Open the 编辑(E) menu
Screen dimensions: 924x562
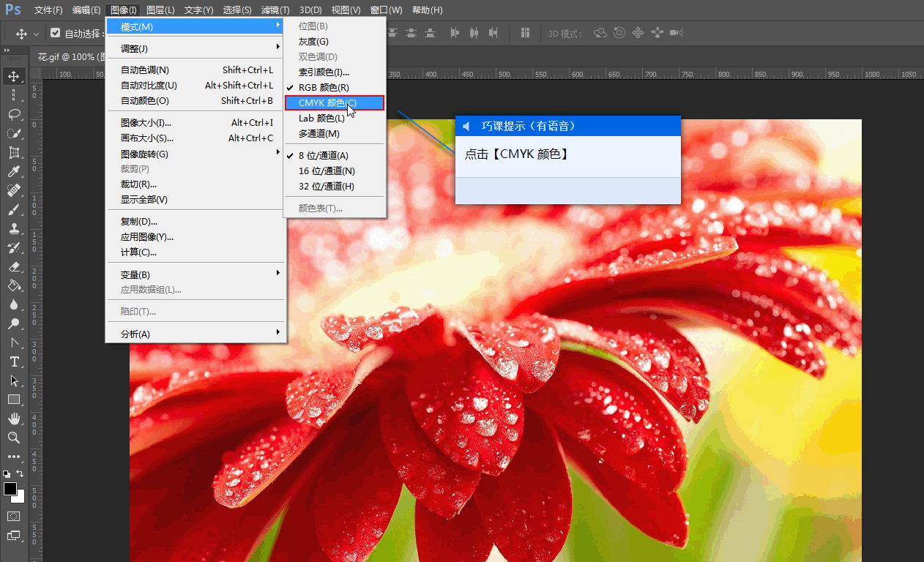(x=86, y=10)
